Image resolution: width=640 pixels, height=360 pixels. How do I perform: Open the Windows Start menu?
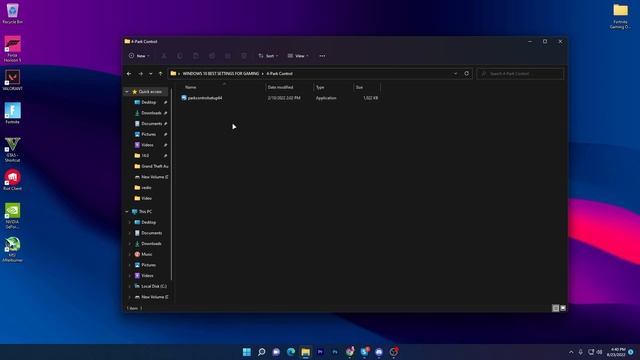click(x=247, y=352)
